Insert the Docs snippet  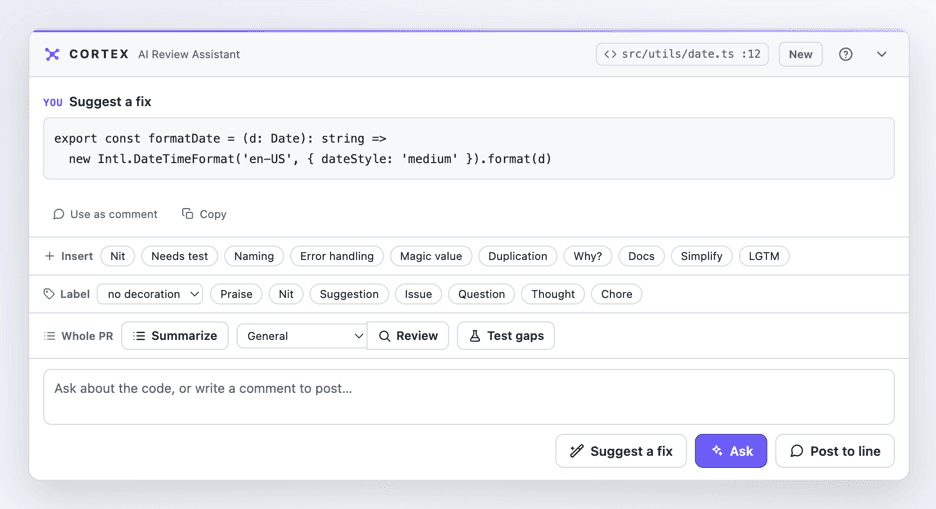[641, 256]
